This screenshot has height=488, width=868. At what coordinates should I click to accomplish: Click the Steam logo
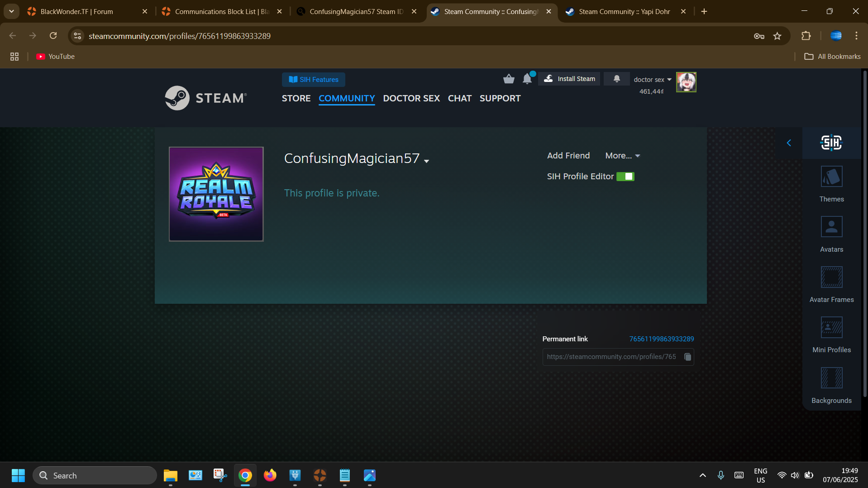[x=206, y=98]
